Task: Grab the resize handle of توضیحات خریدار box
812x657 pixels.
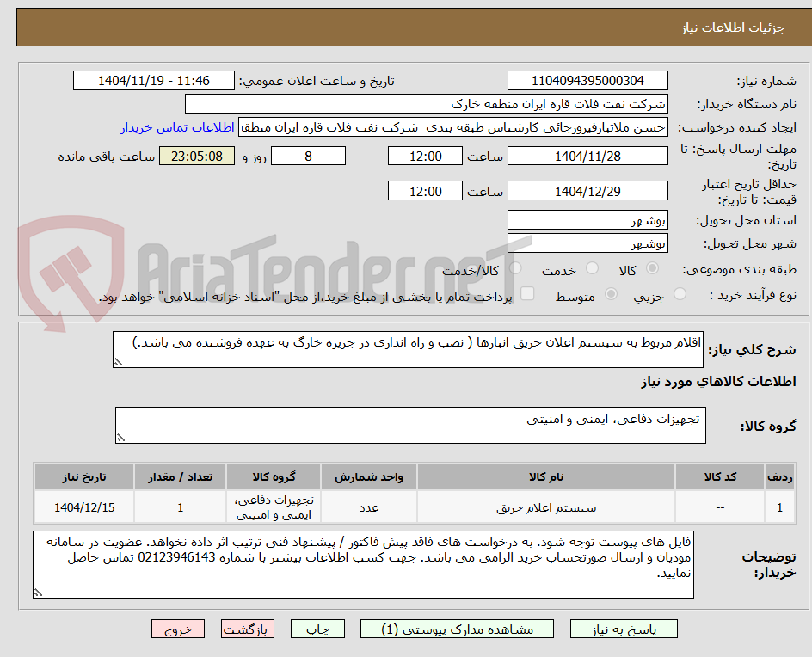Action: (x=39, y=593)
